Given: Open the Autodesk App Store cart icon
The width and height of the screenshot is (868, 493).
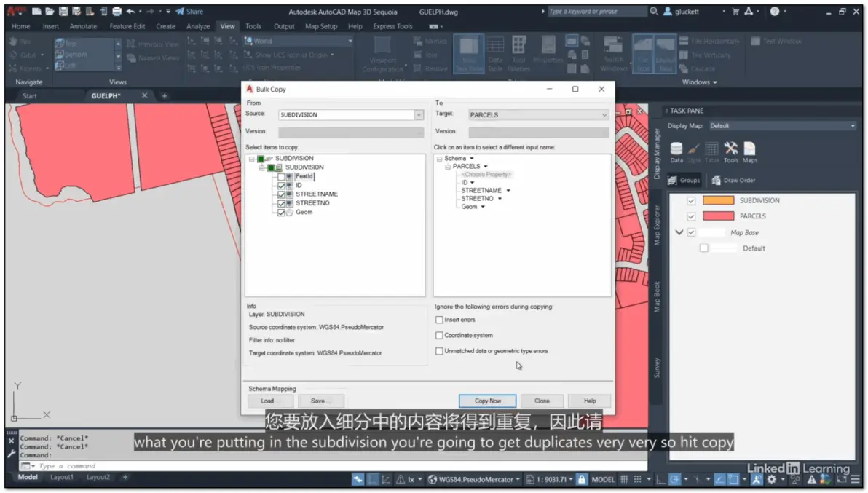Looking at the screenshot, I should point(735,11).
